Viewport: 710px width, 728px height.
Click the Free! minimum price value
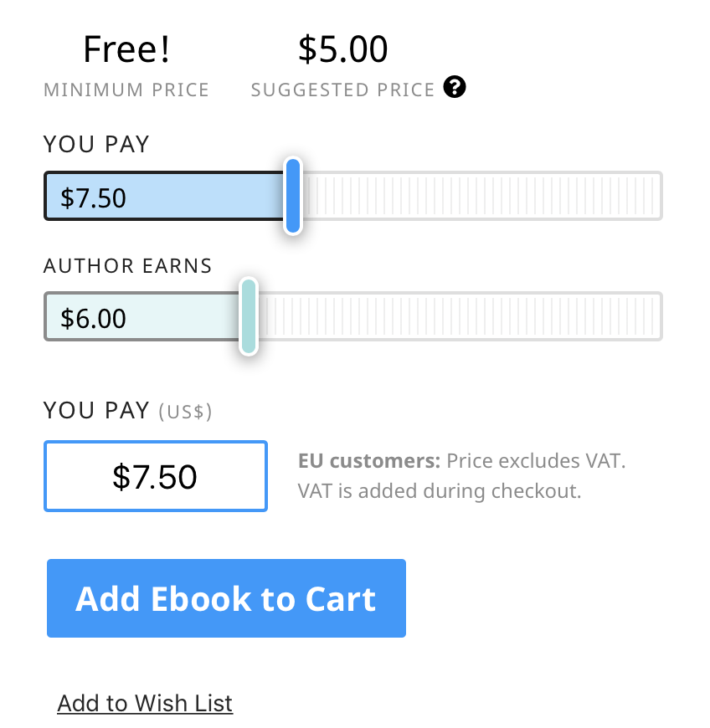click(x=126, y=50)
